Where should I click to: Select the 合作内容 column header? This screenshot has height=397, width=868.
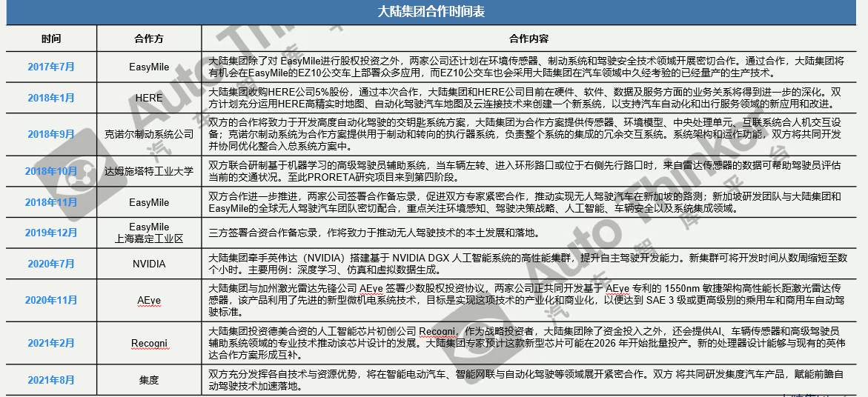click(x=529, y=39)
